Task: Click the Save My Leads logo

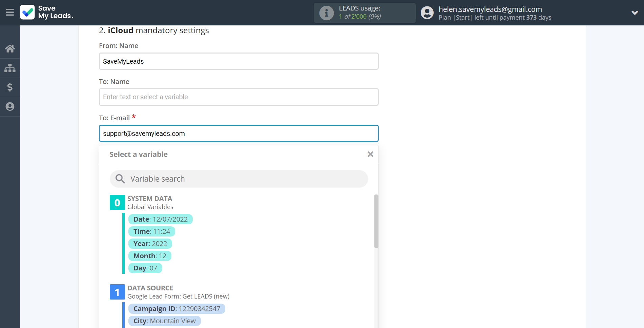Action: coord(47,12)
